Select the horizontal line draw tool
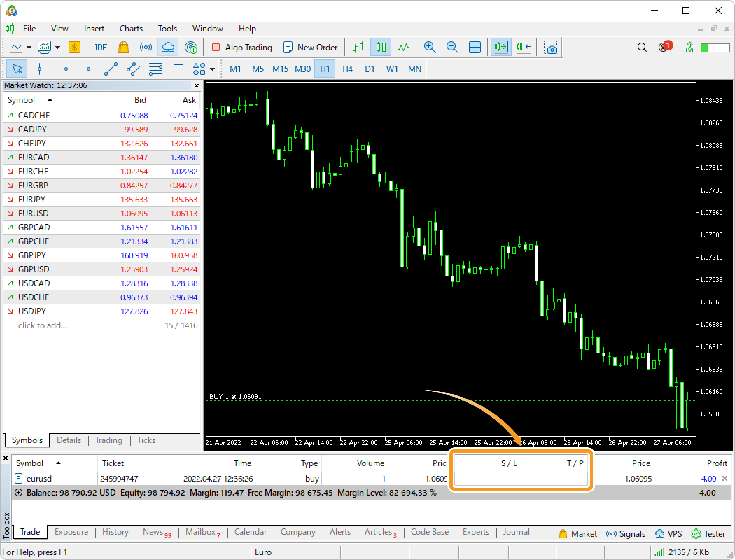 click(87, 69)
